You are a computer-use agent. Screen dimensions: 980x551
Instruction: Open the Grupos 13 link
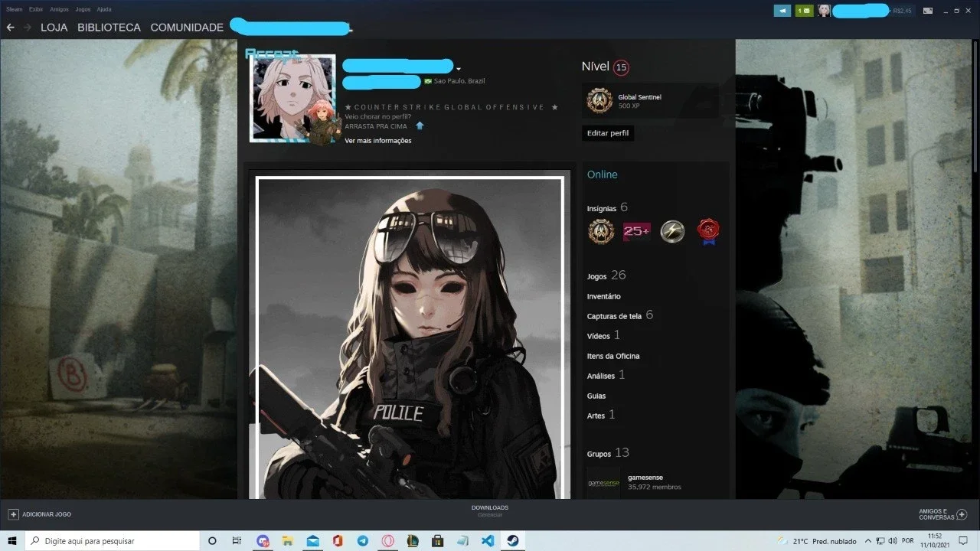[608, 453]
